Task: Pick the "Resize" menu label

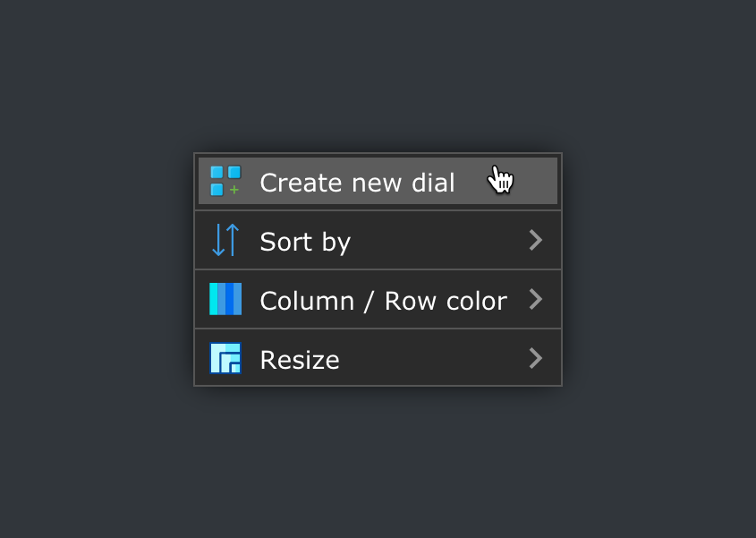Action: 300,360
